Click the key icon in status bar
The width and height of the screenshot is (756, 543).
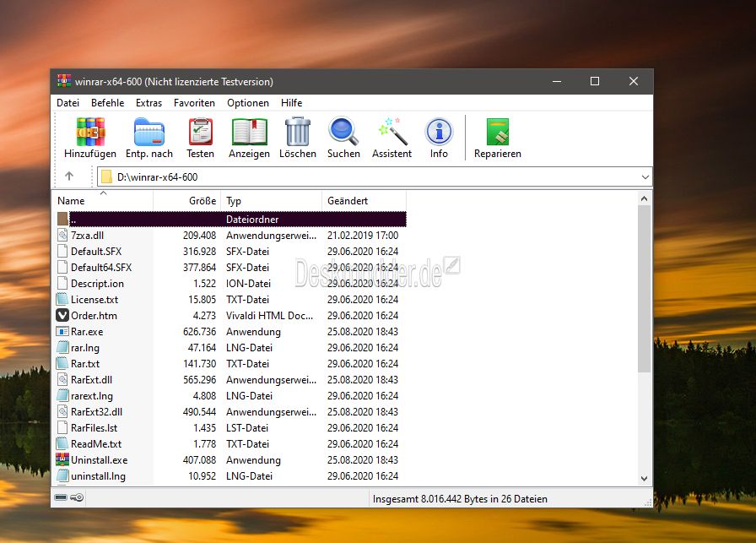(77, 497)
